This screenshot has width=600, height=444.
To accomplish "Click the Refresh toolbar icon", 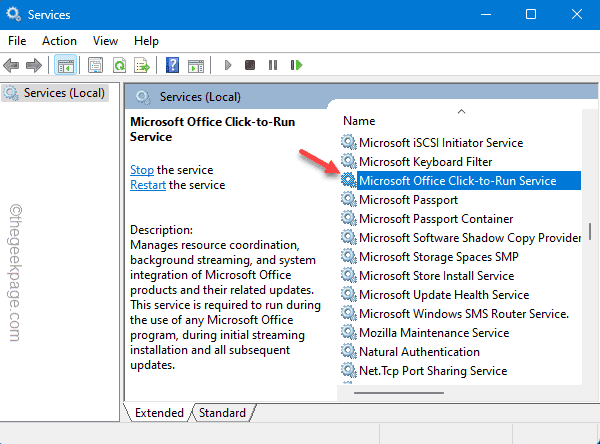I will click(119, 65).
